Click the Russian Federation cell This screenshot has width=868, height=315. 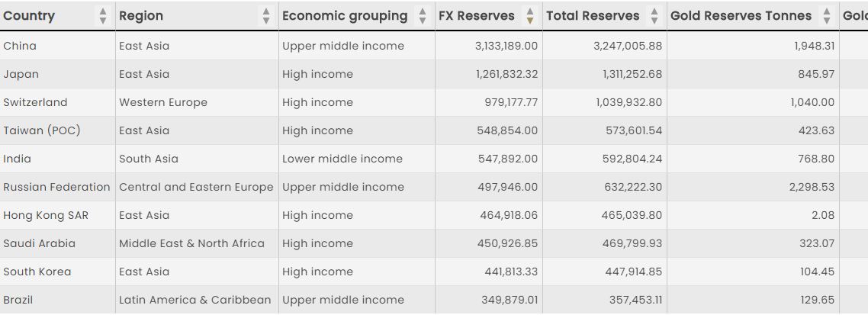click(56, 187)
